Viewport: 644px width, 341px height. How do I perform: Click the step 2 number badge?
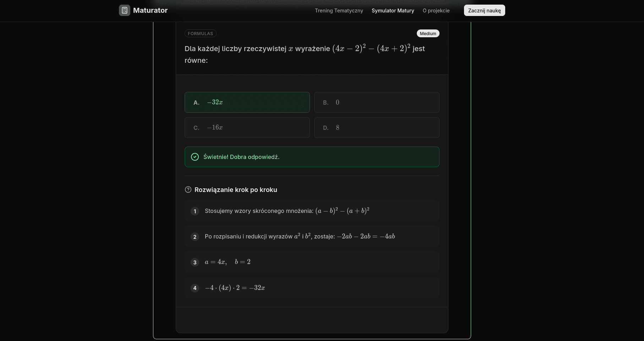pos(195,236)
